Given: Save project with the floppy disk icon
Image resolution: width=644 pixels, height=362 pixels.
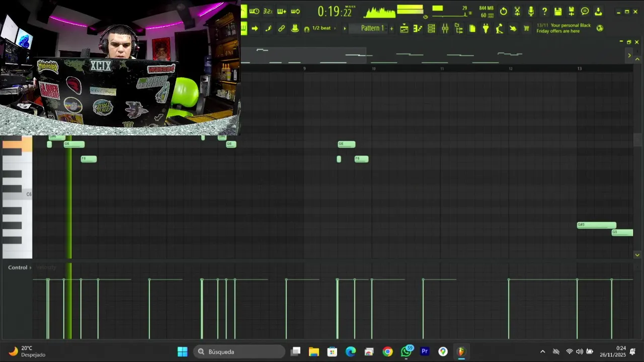Looking at the screenshot, I should click(557, 11).
